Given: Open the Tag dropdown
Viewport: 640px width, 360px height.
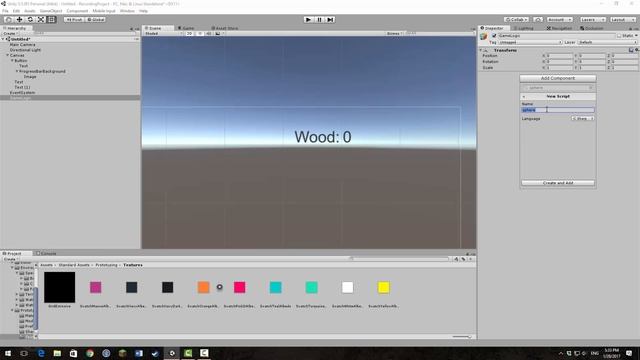Looking at the screenshot, I should [530, 42].
